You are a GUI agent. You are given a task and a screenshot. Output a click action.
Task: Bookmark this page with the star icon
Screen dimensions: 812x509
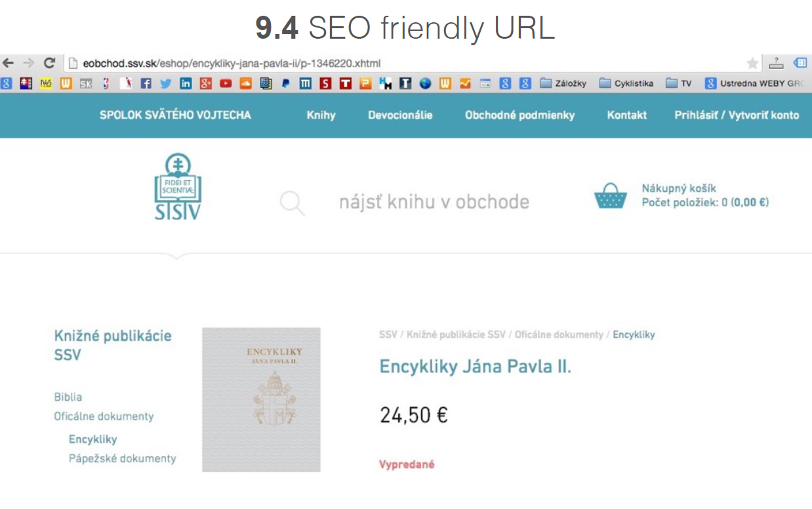(x=752, y=63)
